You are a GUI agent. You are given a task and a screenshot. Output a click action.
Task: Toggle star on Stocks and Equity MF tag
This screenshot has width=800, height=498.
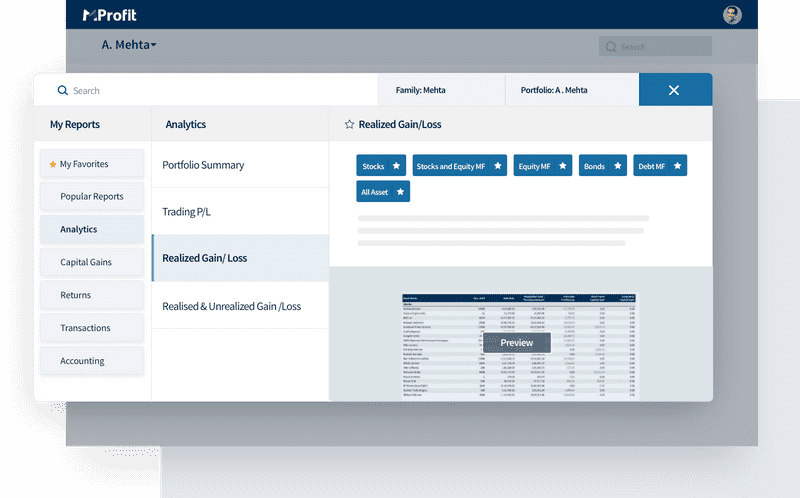point(497,166)
